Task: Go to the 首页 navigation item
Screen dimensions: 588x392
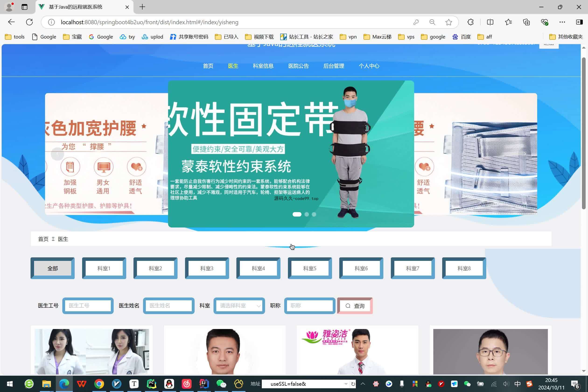Action: click(208, 66)
